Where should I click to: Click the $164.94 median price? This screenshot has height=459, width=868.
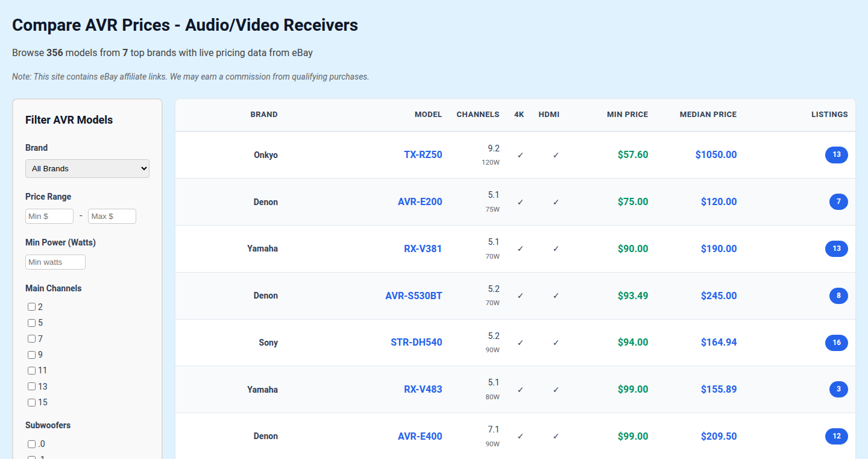tap(719, 343)
